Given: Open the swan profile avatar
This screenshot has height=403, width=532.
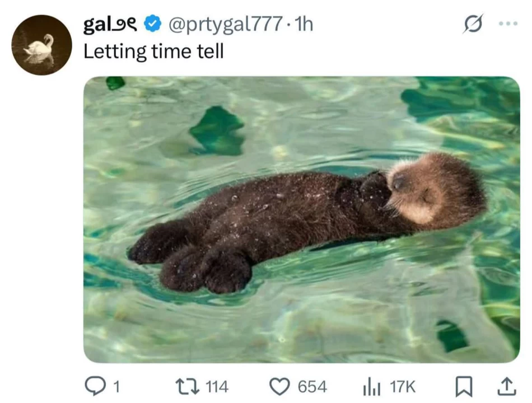Looking at the screenshot, I should click(41, 45).
